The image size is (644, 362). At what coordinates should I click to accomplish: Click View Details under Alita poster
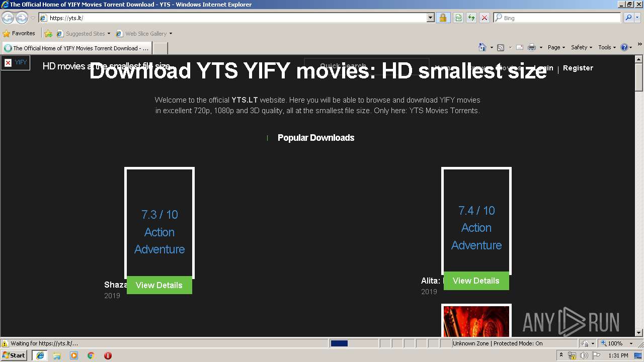pos(476,281)
